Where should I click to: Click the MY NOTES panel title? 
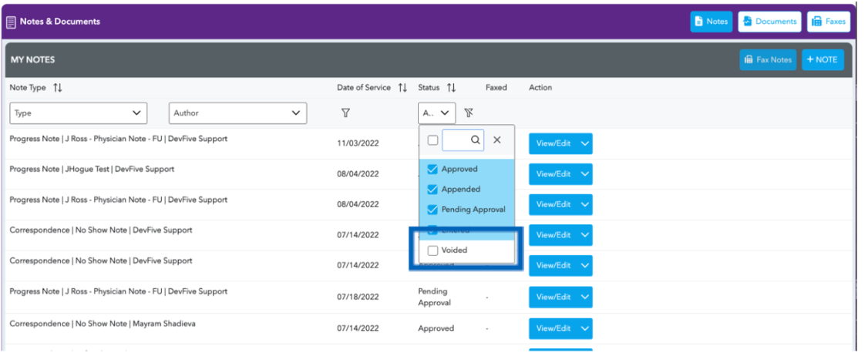point(32,60)
